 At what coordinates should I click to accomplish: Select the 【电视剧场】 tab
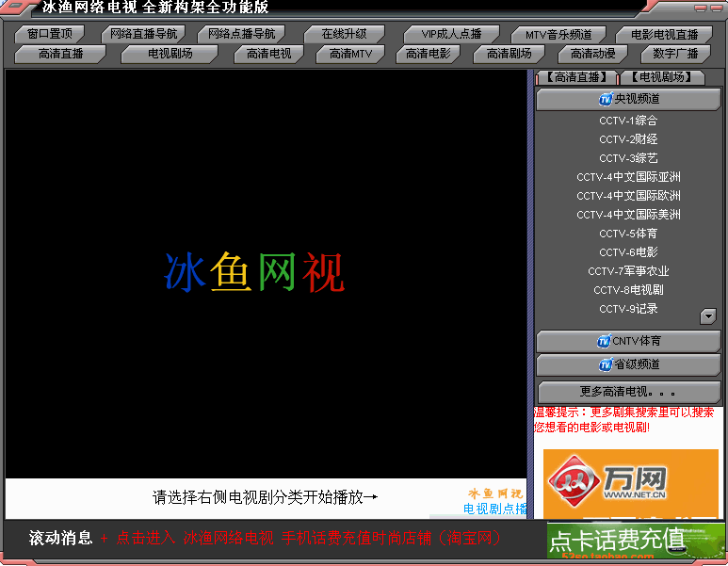(x=662, y=77)
